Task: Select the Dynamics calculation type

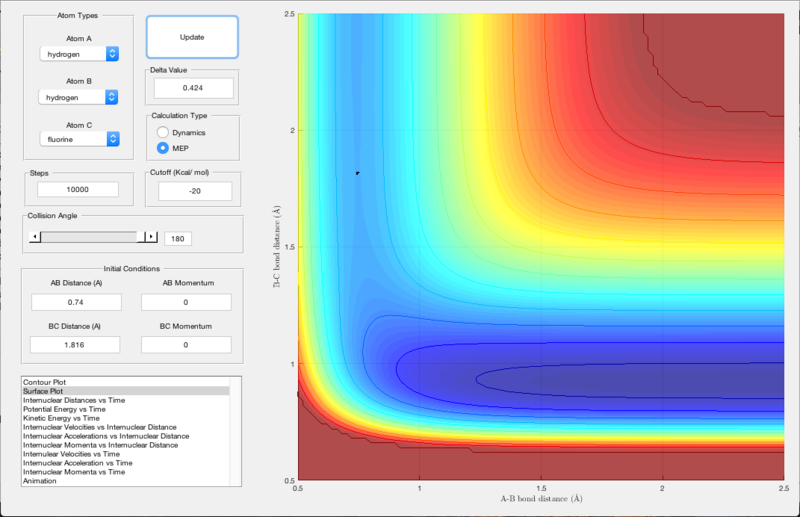Action: [162, 132]
